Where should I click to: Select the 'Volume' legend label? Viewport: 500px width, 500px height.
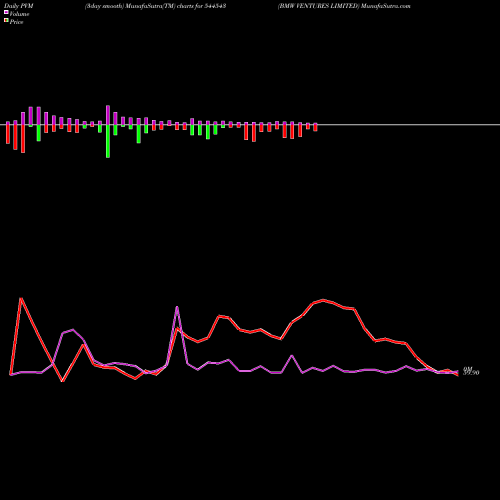pos(19,14)
